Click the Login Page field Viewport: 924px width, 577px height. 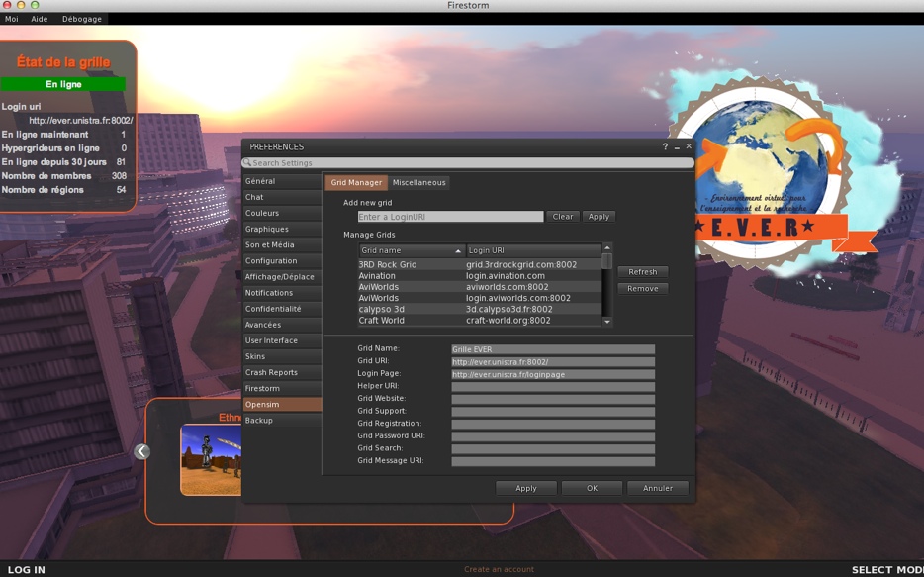553,374
